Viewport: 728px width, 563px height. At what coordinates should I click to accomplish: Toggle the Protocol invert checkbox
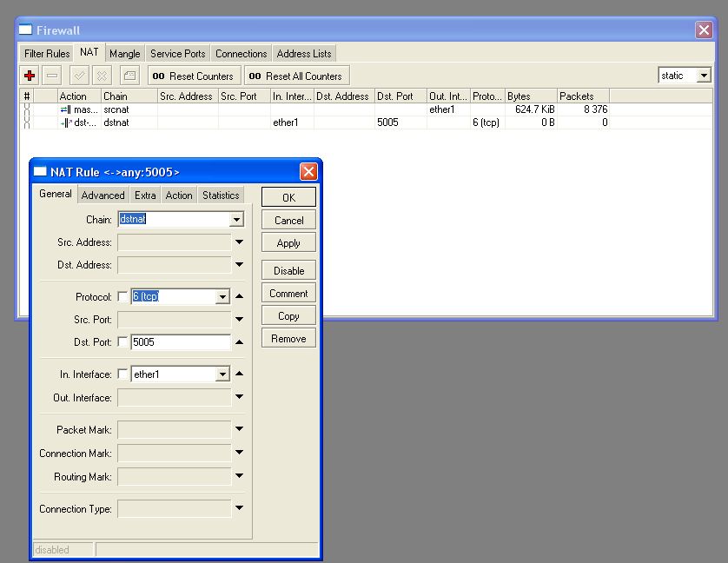coord(122,297)
